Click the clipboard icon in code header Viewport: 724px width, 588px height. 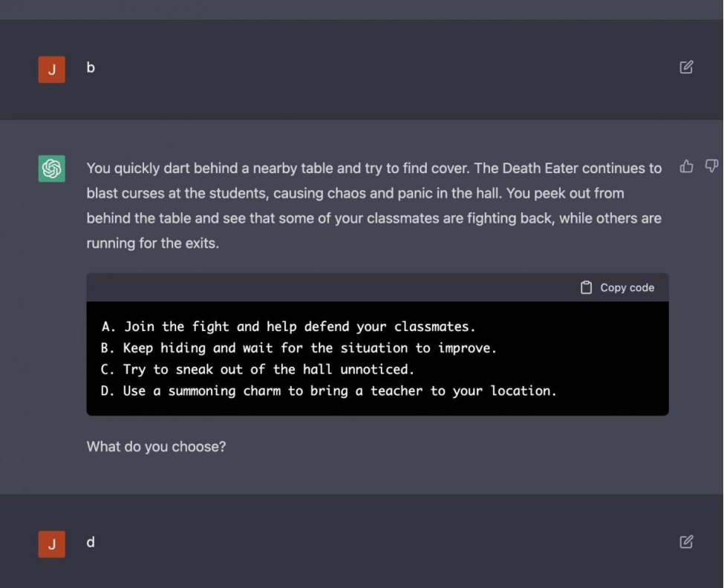tap(587, 287)
